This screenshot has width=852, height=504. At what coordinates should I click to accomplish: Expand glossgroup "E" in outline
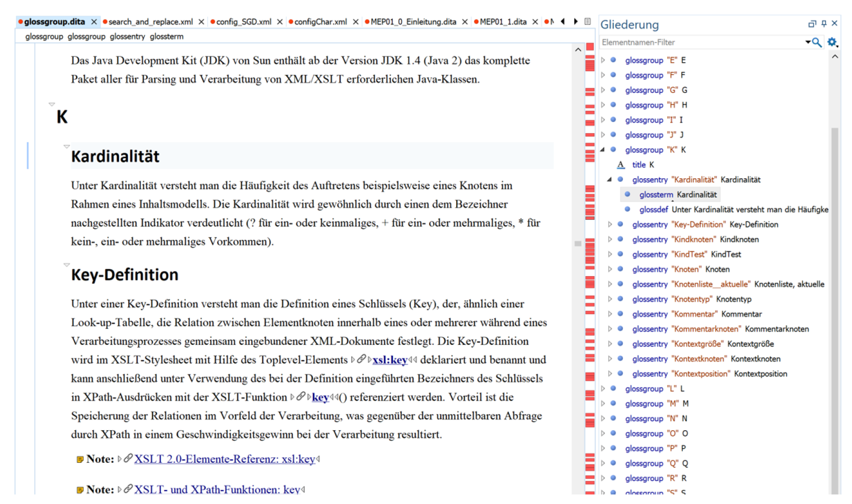tap(603, 60)
